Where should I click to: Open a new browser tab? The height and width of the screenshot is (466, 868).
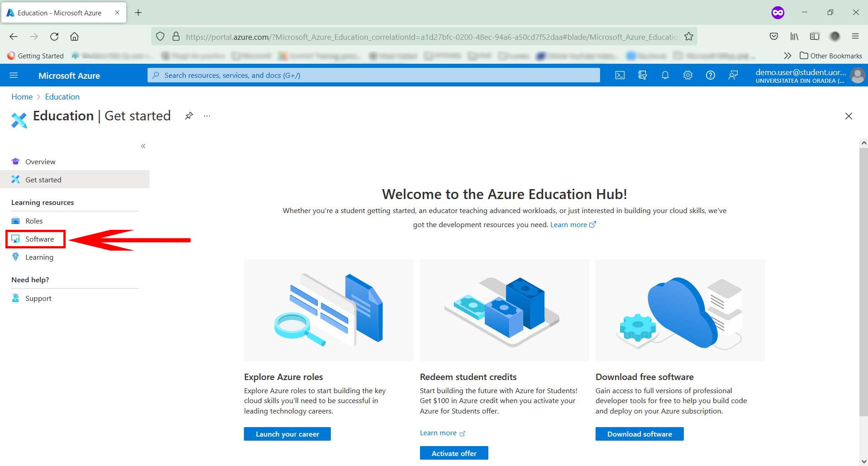point(138,13)
